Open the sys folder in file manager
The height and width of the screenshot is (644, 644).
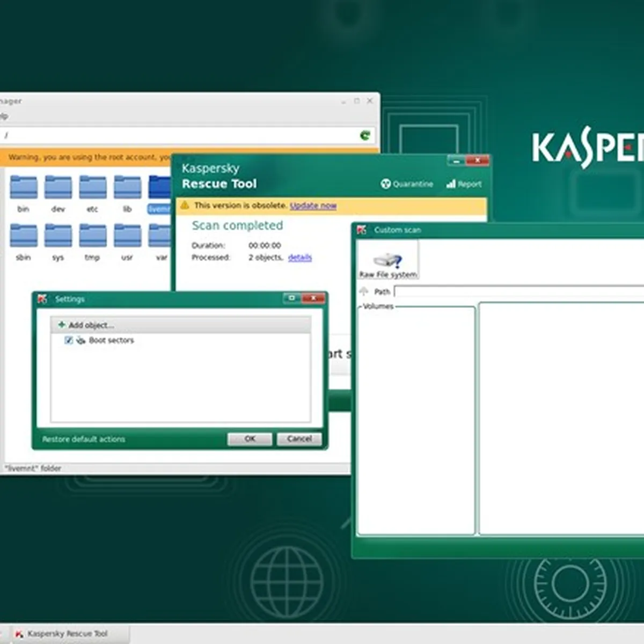pos(58,241)
